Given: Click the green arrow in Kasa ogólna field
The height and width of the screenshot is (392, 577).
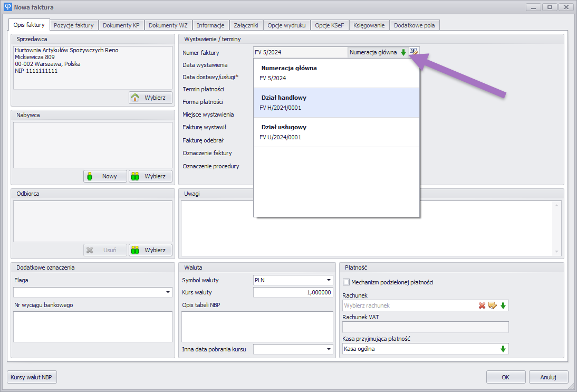Looking at the screenshot, I should [x=503, y=349].
